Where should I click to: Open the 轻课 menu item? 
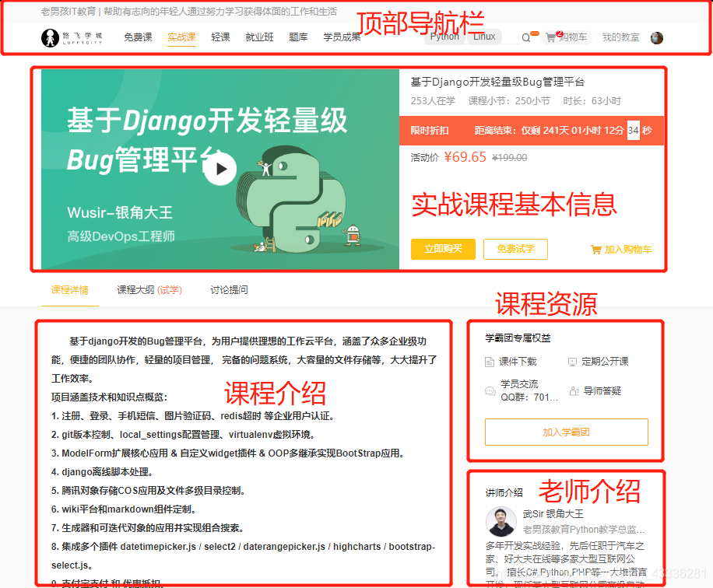pos(220,37)
